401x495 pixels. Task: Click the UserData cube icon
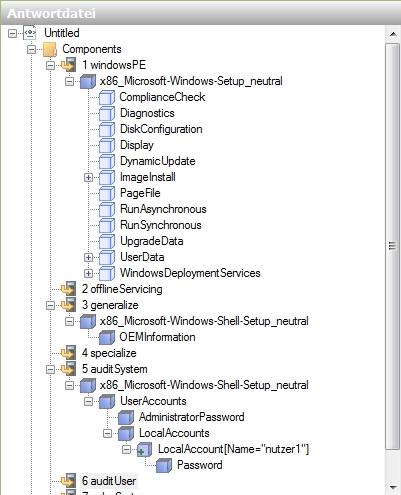(107, 257)
